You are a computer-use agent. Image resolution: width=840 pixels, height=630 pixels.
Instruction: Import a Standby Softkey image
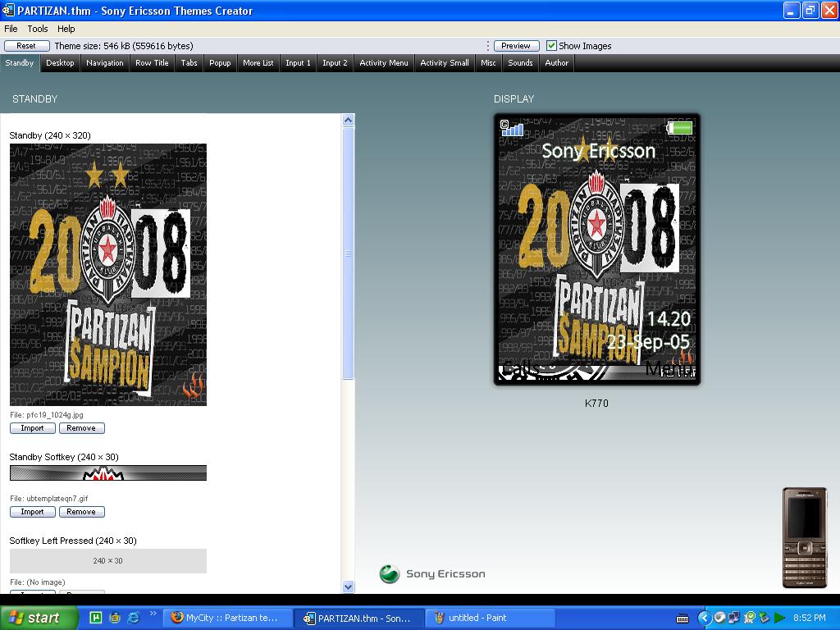coord(33,512)
